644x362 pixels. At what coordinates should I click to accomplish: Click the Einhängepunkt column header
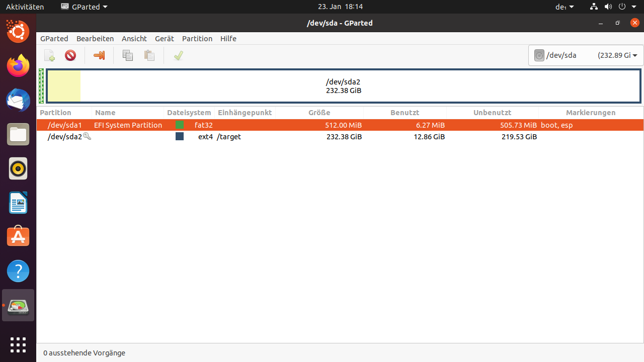[245, 113]
